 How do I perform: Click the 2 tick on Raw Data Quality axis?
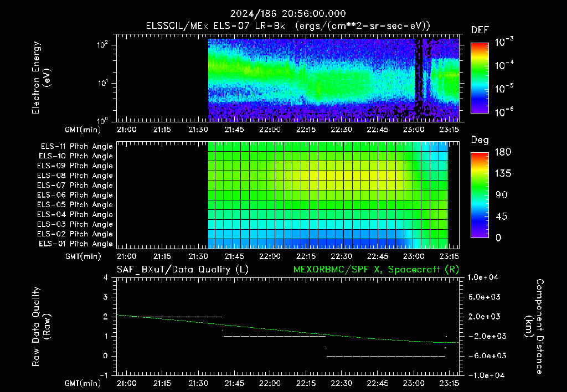coord(105,316)
